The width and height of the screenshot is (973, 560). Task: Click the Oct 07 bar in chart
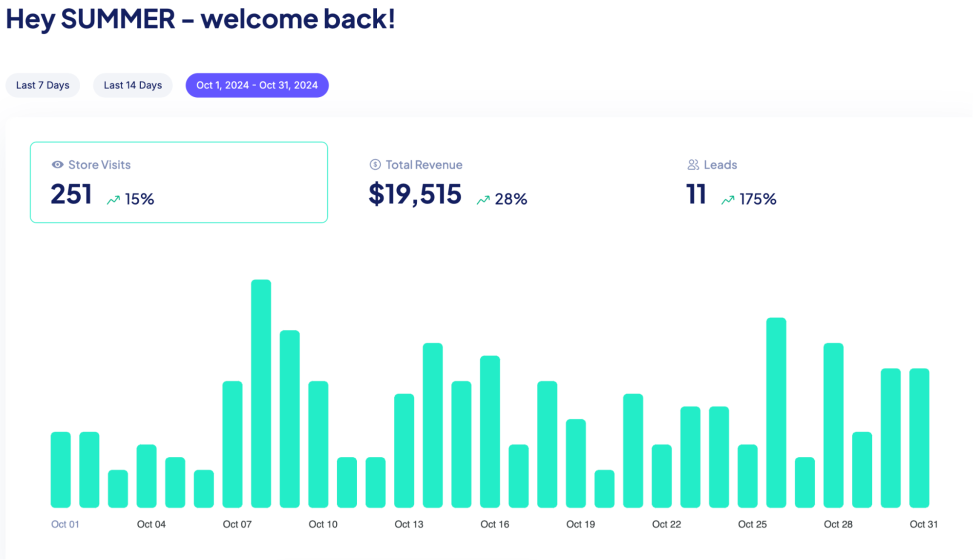232,444
